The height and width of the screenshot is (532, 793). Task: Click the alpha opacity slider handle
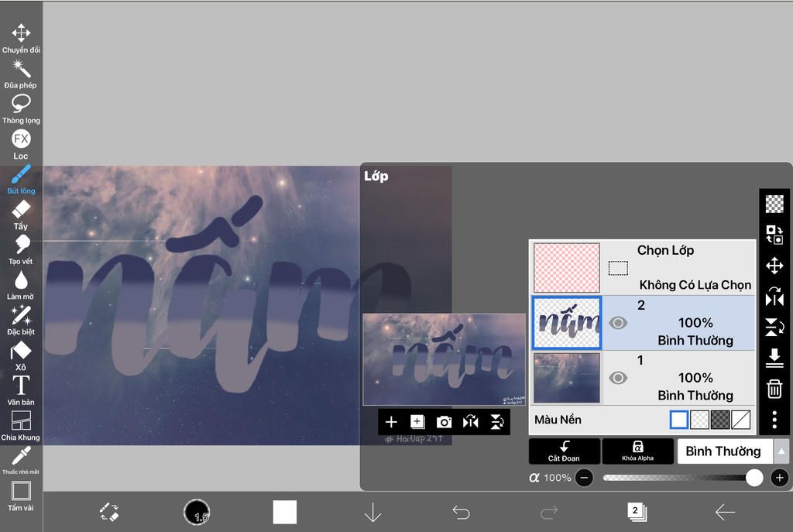(754, 477)
